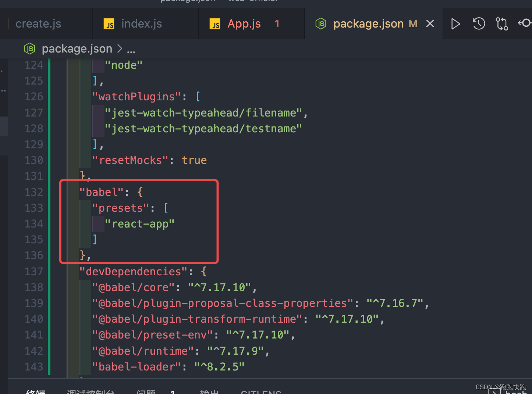Click the "@babel/runtime" key
The width and height of the screenshot is (532, 394).
coord(143,351)
